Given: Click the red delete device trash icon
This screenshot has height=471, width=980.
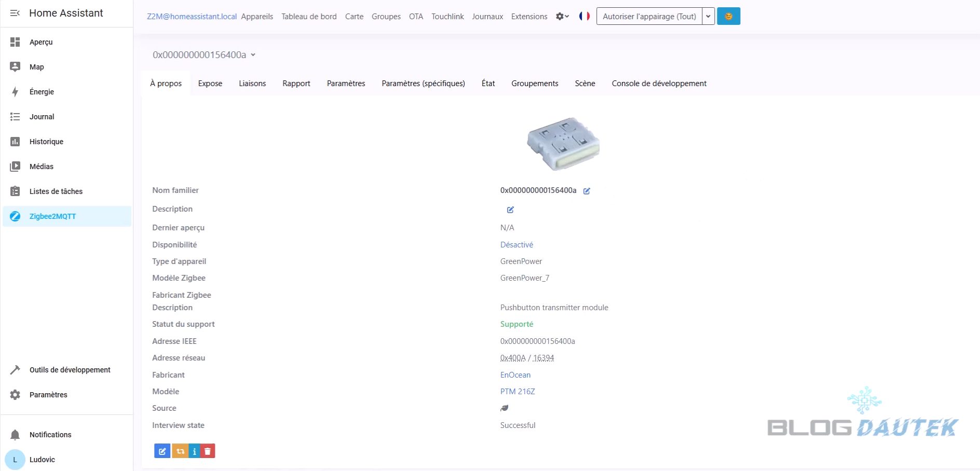Looking at the screenshot, I should [x=208, y=451].
